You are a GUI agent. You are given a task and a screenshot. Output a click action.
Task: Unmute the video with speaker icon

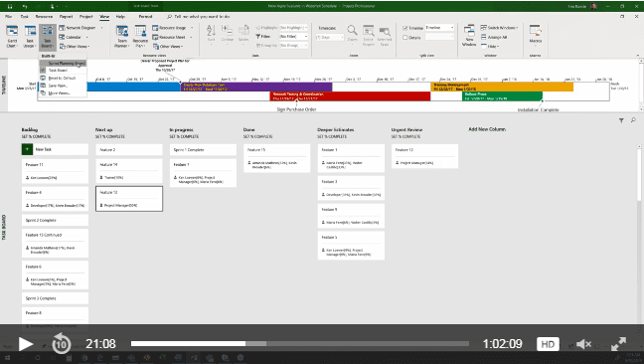click(x=583, y=344)
